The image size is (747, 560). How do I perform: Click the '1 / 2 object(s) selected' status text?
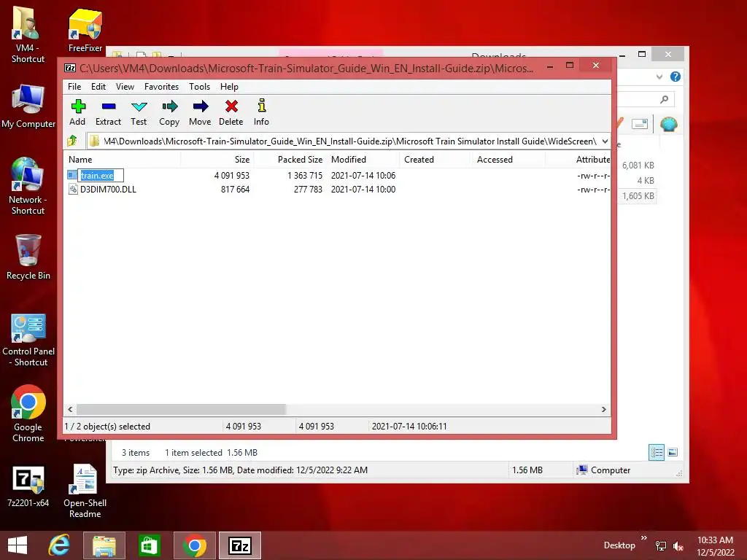point(107,426)
